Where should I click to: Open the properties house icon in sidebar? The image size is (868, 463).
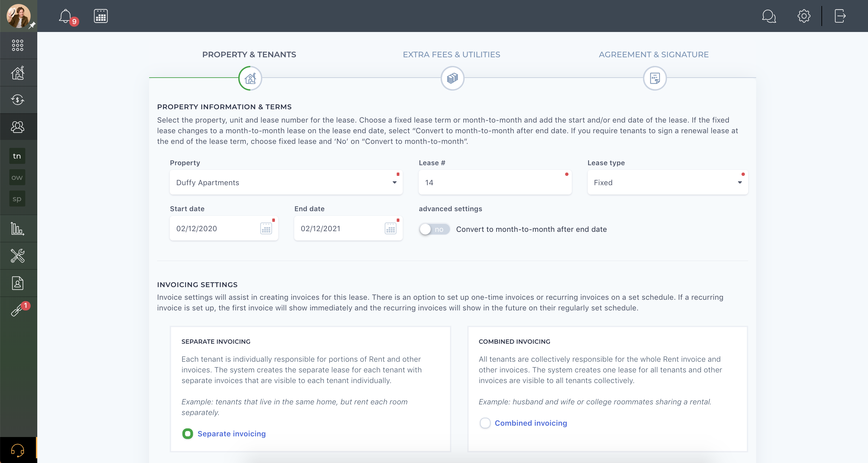pyautogui.click(x=18, y=73)
